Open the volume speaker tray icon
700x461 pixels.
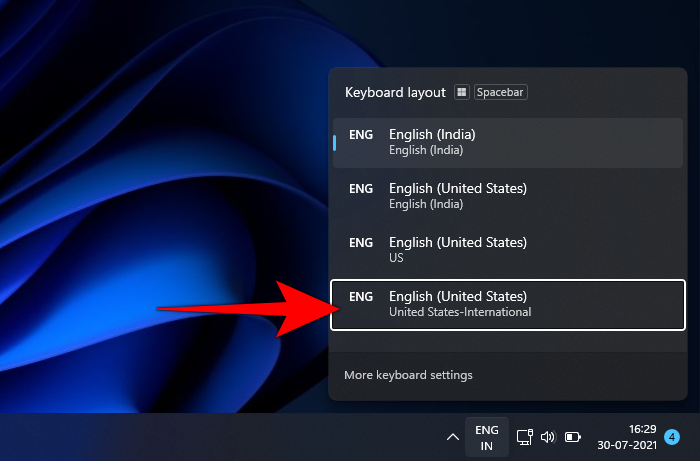tap(548, 437)
